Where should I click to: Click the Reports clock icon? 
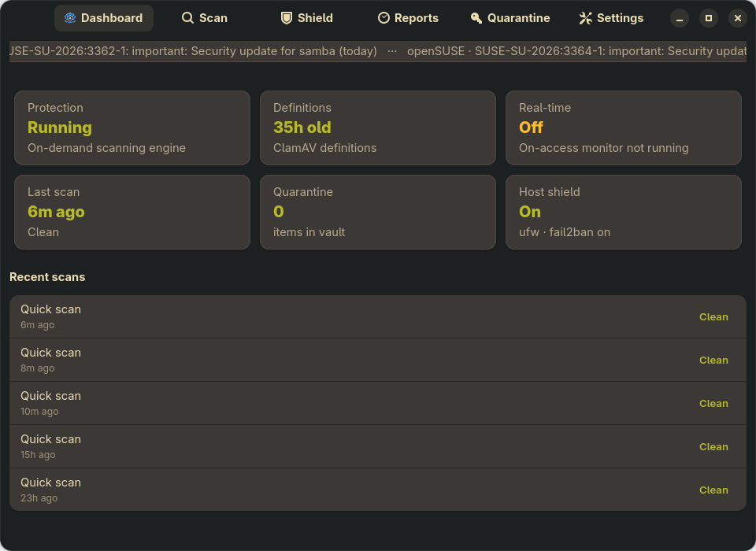click(384, 18)
